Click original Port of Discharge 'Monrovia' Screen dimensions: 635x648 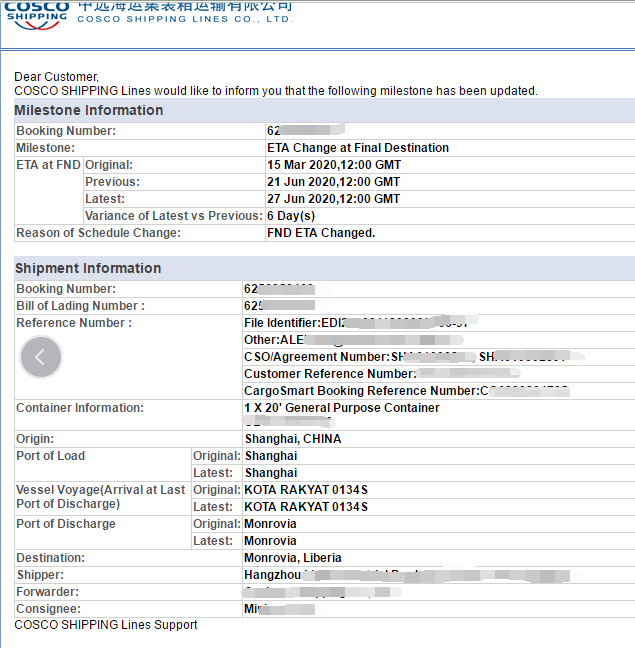pyautogui.click(x=270, y=524)
